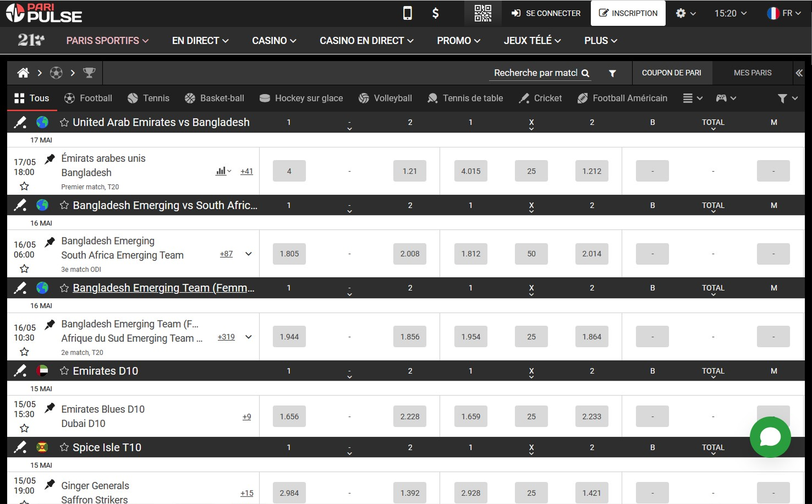Open the green live chat bubble
This screenshot has height=504, width=812.
[770, 437]
